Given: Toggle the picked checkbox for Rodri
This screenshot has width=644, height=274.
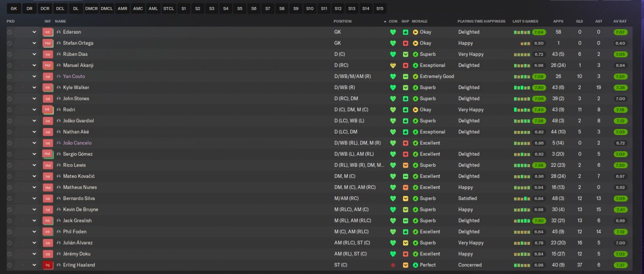Looking at the screenshot, I should click(10, 109).
